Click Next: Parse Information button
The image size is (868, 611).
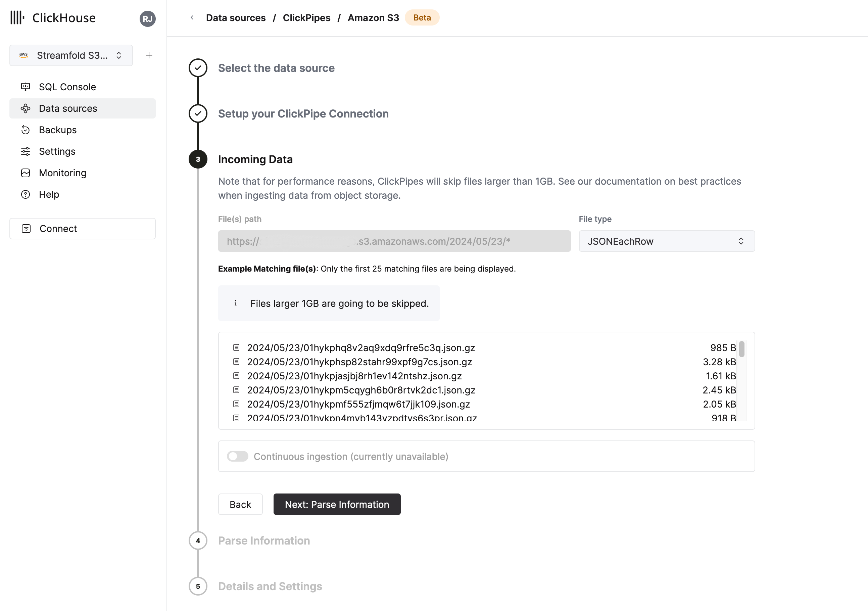(337, 504)
